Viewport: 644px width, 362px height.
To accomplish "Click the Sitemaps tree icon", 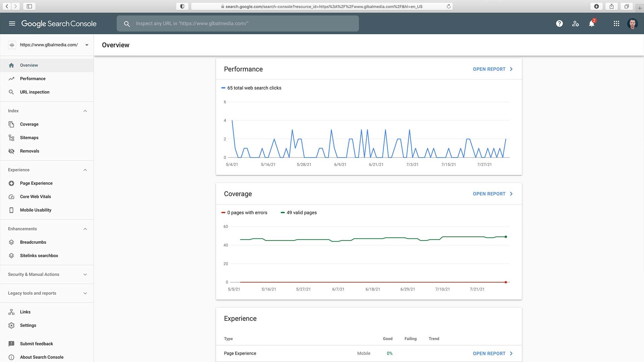I will tap(11, 138).
